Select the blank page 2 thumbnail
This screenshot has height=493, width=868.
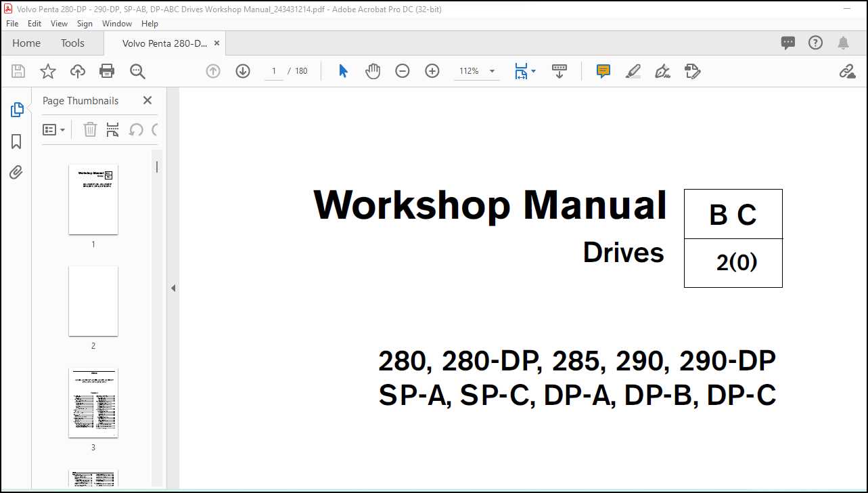pos(93,301)
